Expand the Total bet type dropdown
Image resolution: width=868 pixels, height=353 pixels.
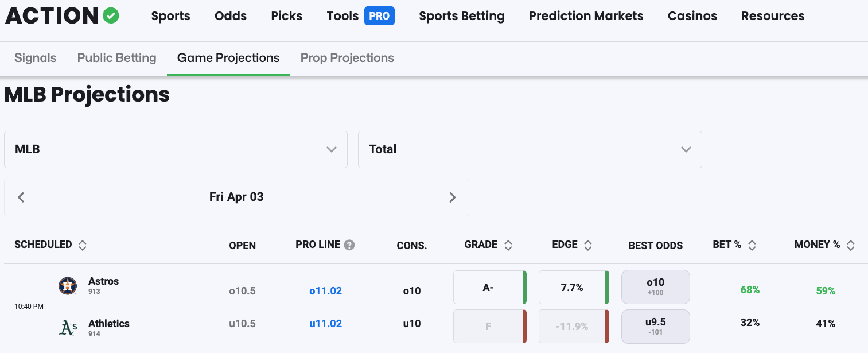pyautogui.click(x=530, y=149)
